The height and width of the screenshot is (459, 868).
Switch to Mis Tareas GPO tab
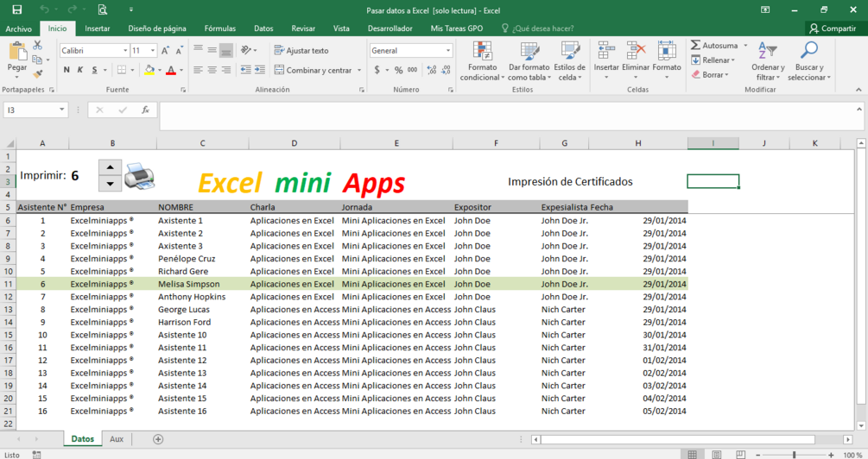(x=457, y=28)
